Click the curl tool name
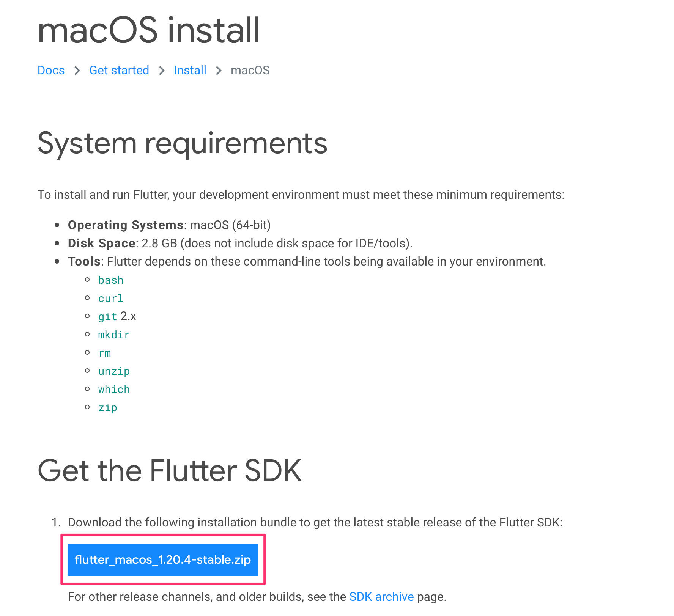 coord(111,298)
